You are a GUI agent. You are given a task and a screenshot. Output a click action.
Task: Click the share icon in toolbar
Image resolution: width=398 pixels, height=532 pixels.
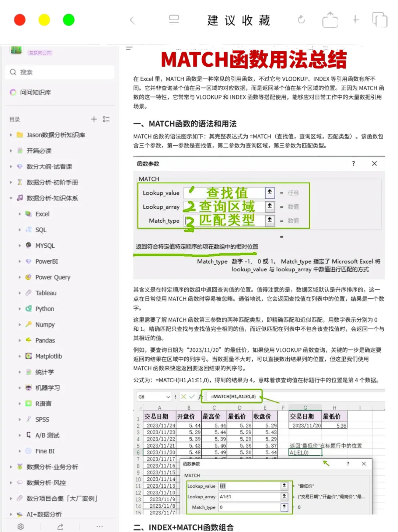330,20
